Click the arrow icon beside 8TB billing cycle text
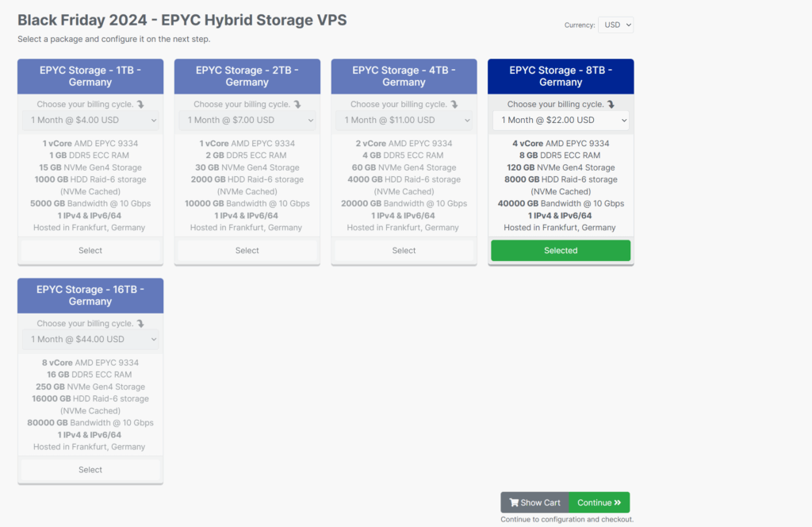812x527 pixels. click(x=611, y=104)
